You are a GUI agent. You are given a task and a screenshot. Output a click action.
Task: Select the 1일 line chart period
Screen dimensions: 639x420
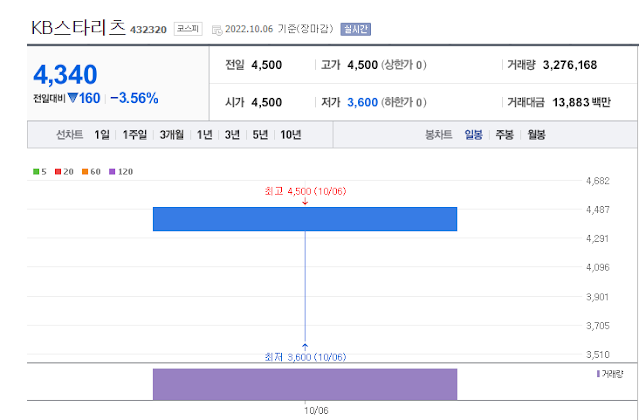click(102, 135)
